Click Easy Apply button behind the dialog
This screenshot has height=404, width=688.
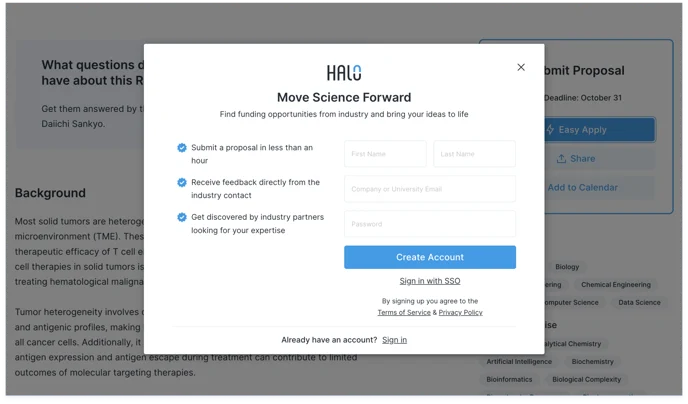(599, 130)
